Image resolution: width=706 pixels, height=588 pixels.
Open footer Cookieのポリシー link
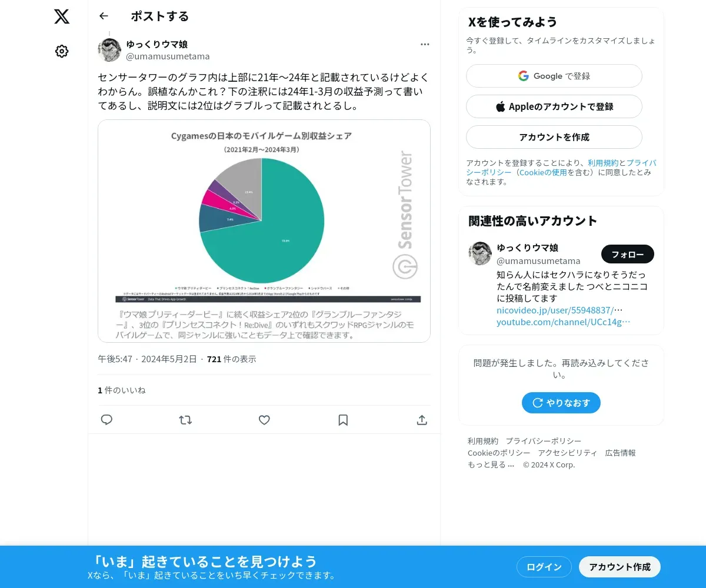pos(499,453)
